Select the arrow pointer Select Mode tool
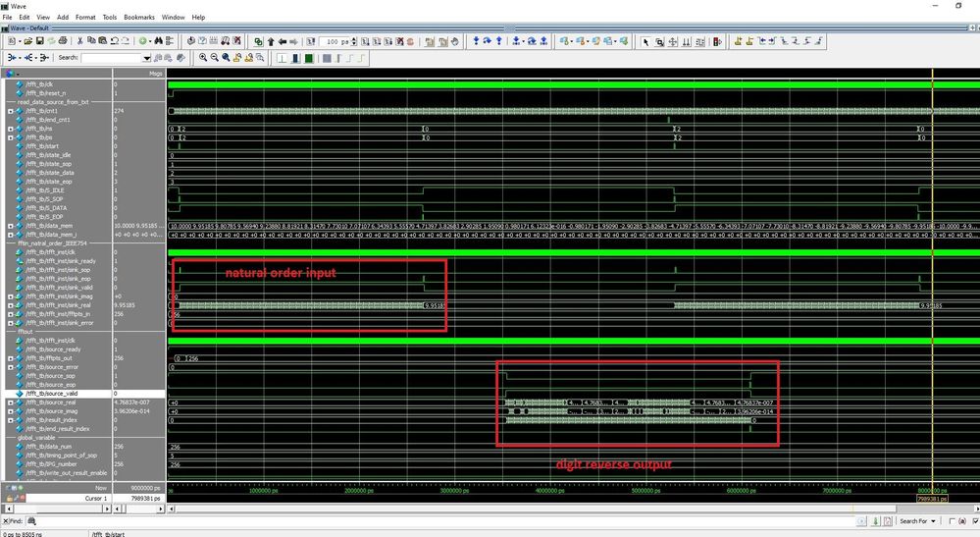Viewport: 980px width, 537px height. [645, 41]
